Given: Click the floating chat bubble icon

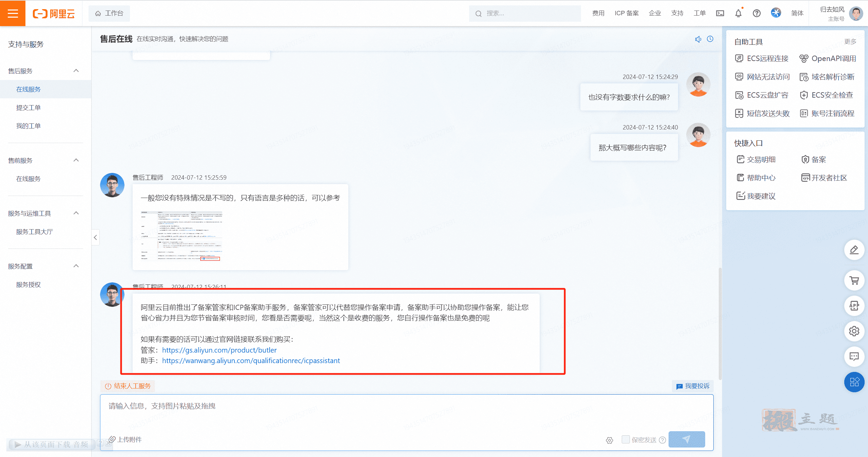Looking at the screenshot, I should pos(854,357).
